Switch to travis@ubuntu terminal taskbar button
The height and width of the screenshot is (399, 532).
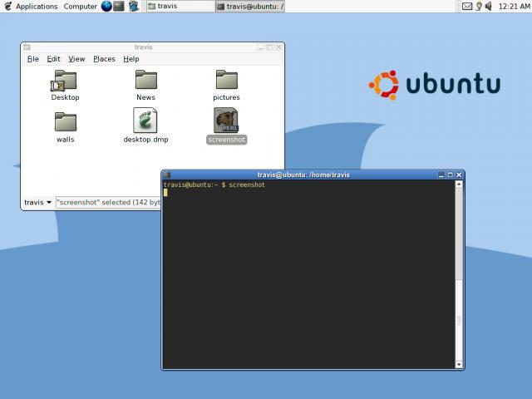click(250, 7)
